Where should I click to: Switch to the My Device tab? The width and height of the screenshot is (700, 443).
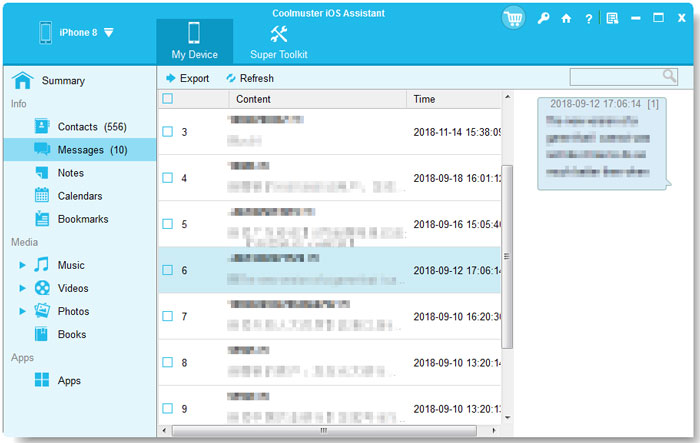(194, 42)
